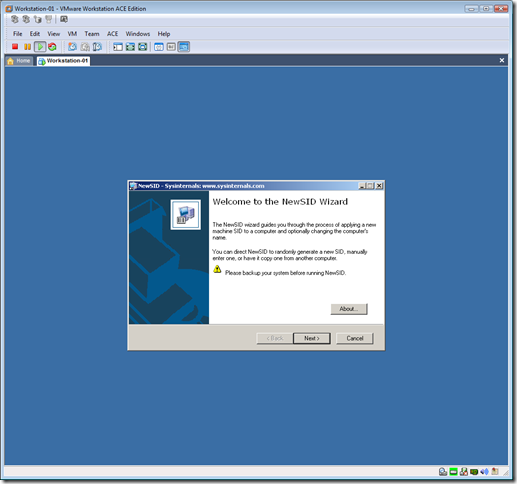Screen dimensions: 517x484
Task: Open the Team menu
Action: tap(92, 34)
